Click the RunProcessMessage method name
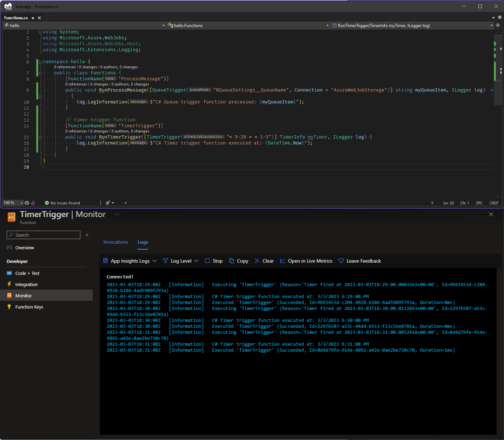The image size is (504, 440). (x=123, y=90)
